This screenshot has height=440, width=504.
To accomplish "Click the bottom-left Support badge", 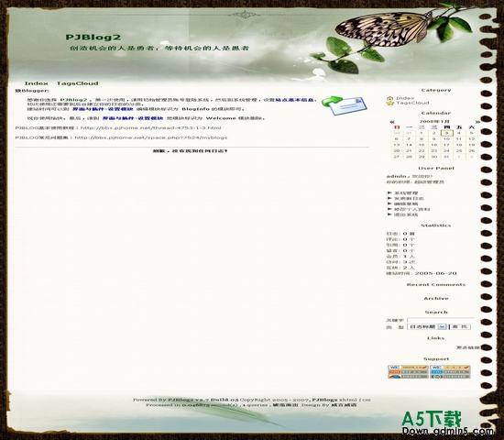I will click(x=408, y=377).
